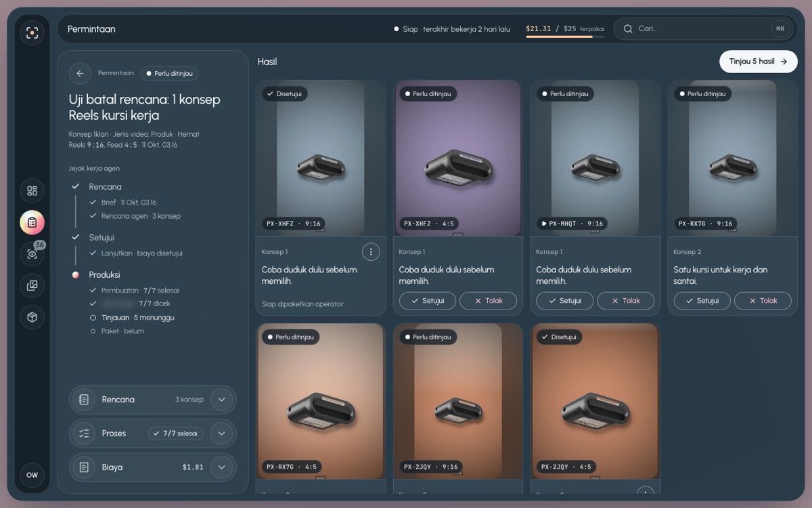Screen dimensions: 812x508
Task: Open the PX-RX7G 9:16 thumbnail
Action: tap(733, 158)
